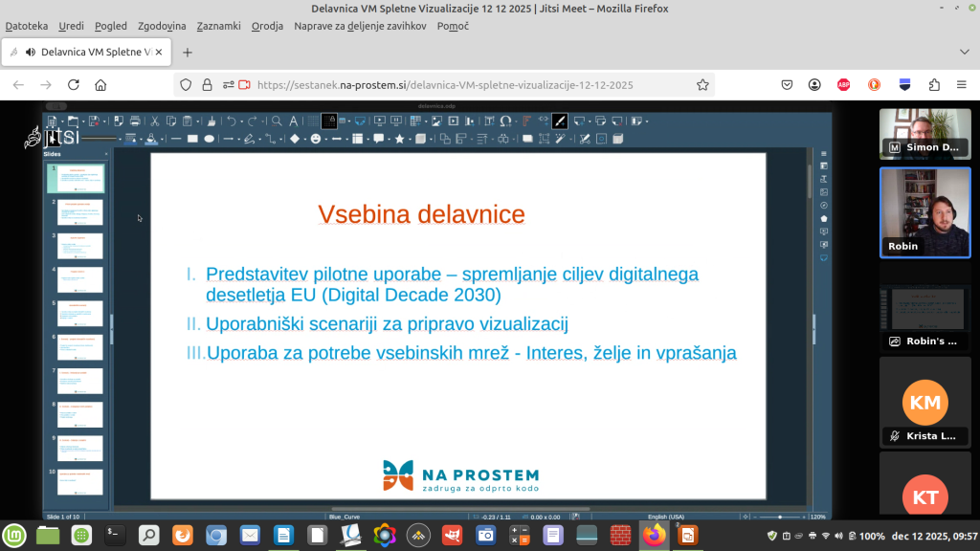The width and height of the screenshot is (980, 551).
Task: Open the Firefox hamburger application menu
Action: pos(962,85)
